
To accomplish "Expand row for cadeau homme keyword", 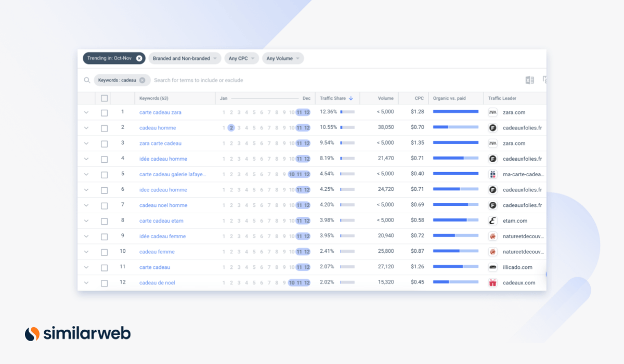I will (x=86, y=128).
